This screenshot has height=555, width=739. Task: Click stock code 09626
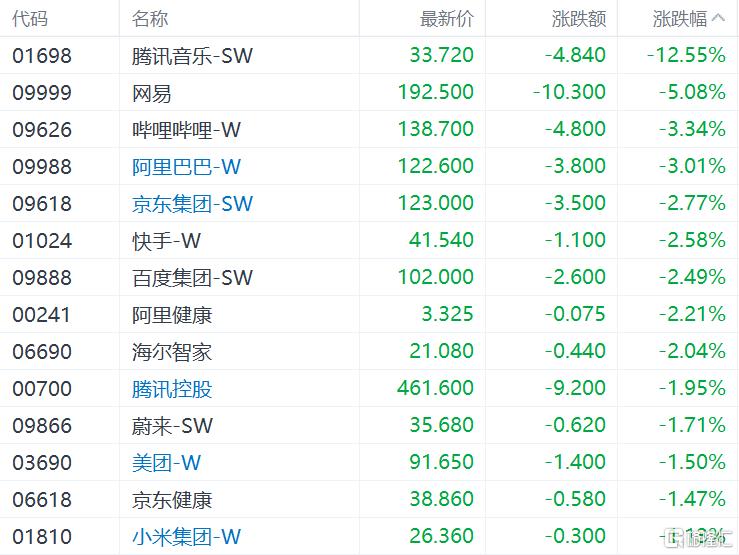pyautogui.click(x=42, y=130)
